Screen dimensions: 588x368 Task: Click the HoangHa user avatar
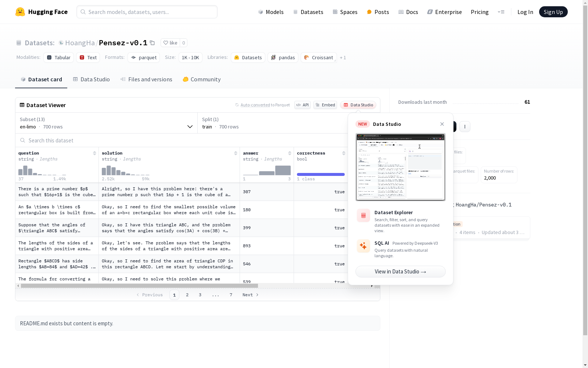coord(61,43)
